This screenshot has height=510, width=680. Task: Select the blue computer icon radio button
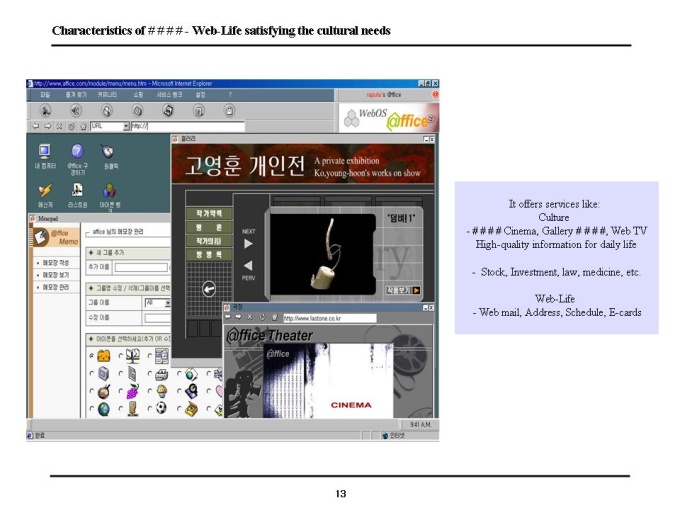coord(92,373)
